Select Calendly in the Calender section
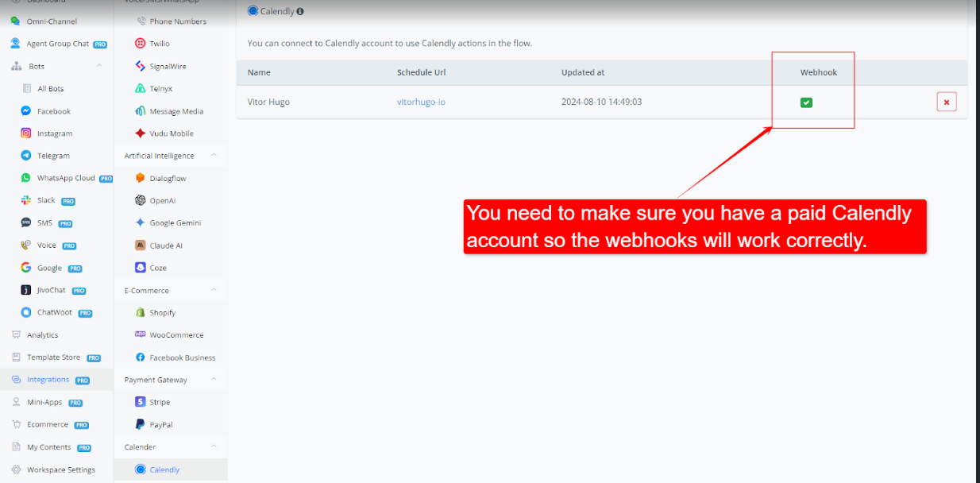This screenshot has width=980, height=483. click(x=164, y=469)
